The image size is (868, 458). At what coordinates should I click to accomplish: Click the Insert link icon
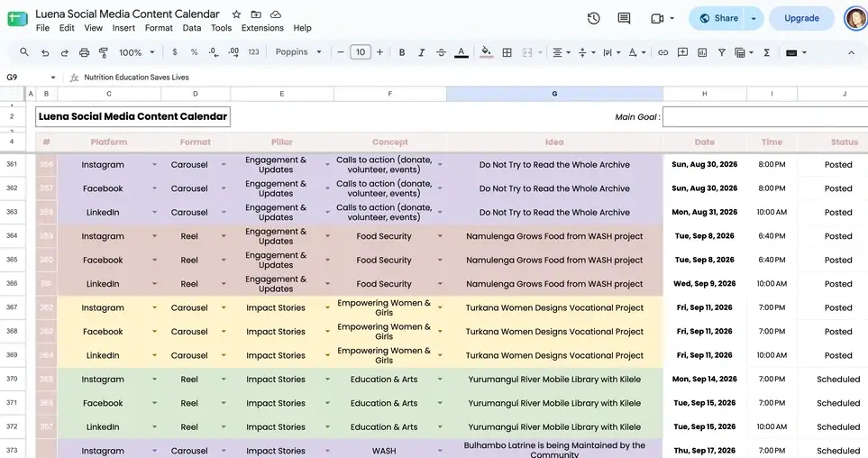[x=662, y=52]
